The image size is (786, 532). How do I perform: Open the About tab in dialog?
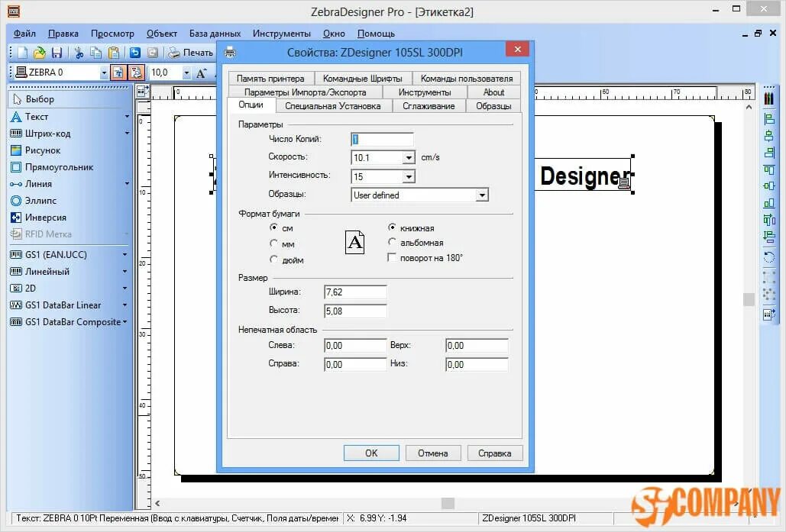(x=493, y=92)
